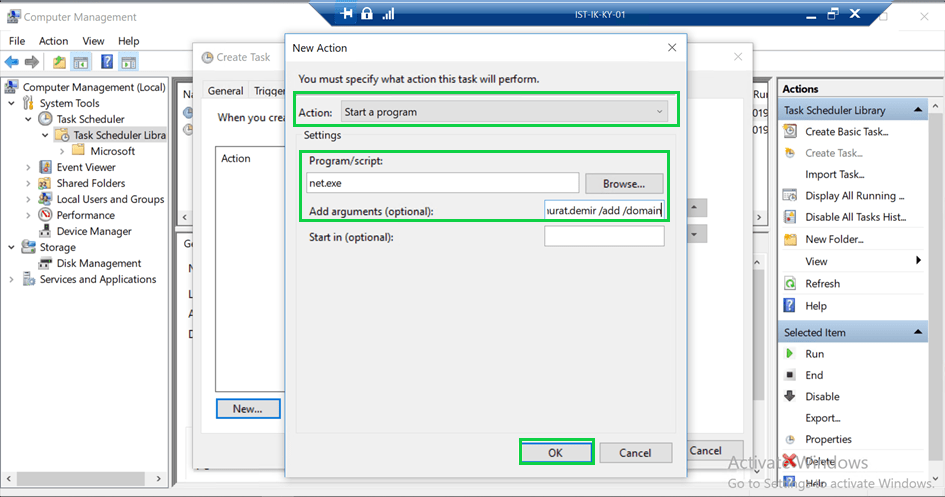Click Refresh in the Actions pane
This screenshot has height=497, width=945.
(822, 283)
